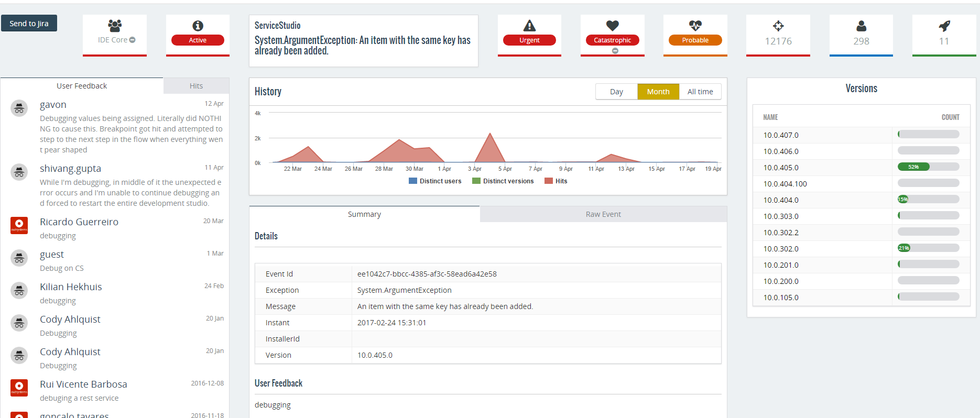Open the IDE Core minus dropdown
Viewport: 980px width, 418px height.
[133, 40]
